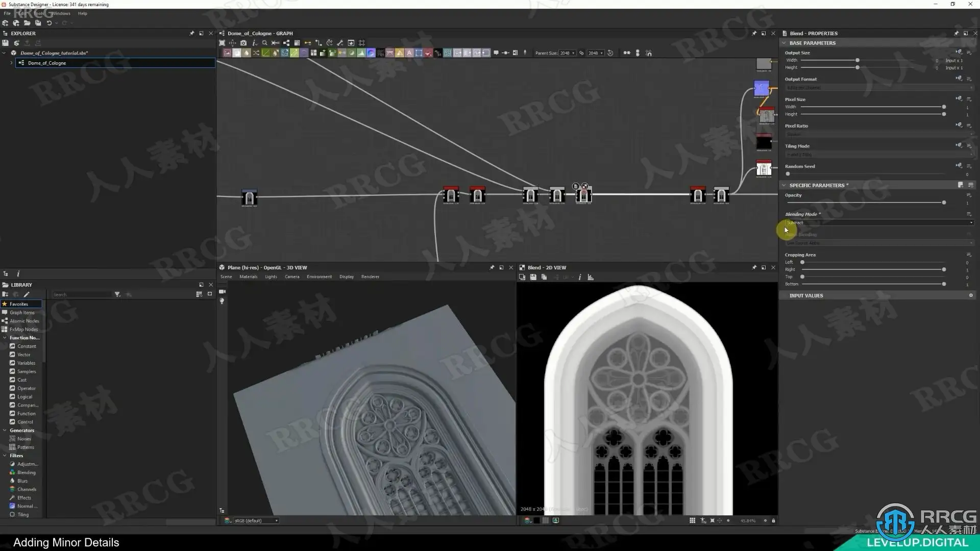Click the info icon below the Explorer panel
The height and width of the screenshot is (551, 980).
click(x=18, y=274)
